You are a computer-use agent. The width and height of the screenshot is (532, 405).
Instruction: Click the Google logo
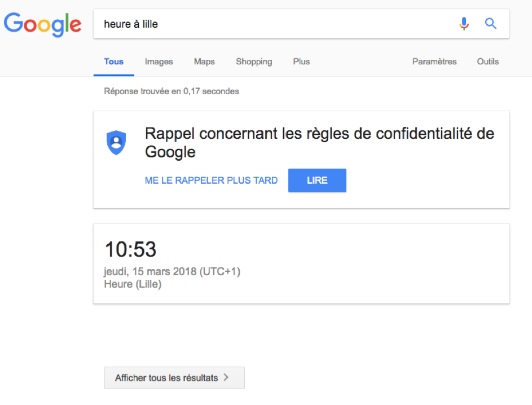(43, 24)
